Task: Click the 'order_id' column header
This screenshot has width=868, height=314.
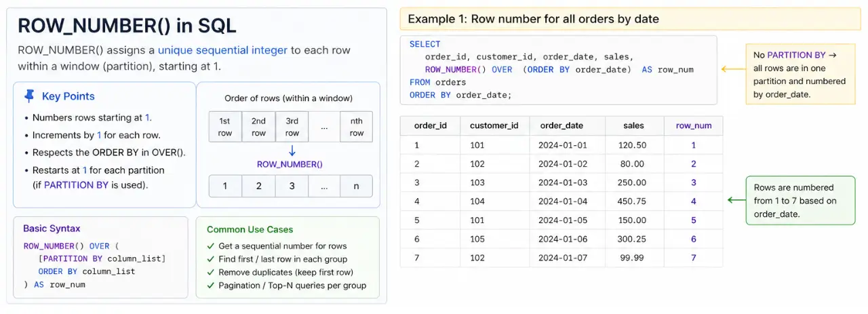Action: tap(431, 125)
